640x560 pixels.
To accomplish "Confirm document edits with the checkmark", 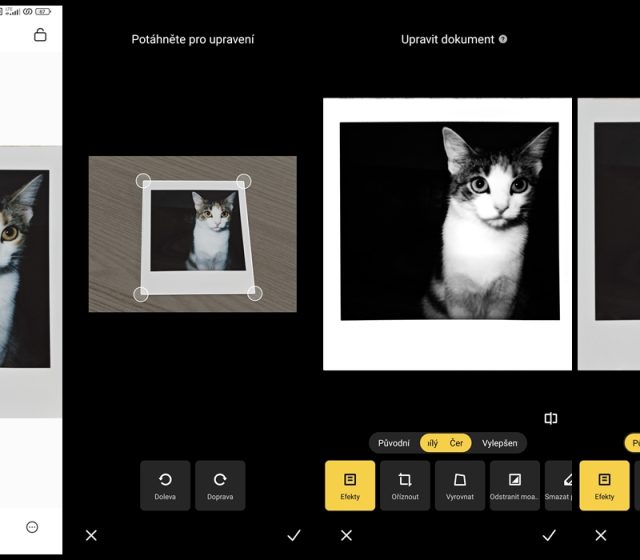I will click(549, 535).
